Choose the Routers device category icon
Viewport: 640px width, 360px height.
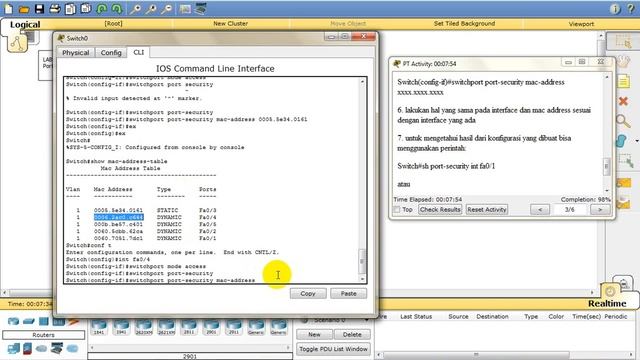tap(13, 321)
